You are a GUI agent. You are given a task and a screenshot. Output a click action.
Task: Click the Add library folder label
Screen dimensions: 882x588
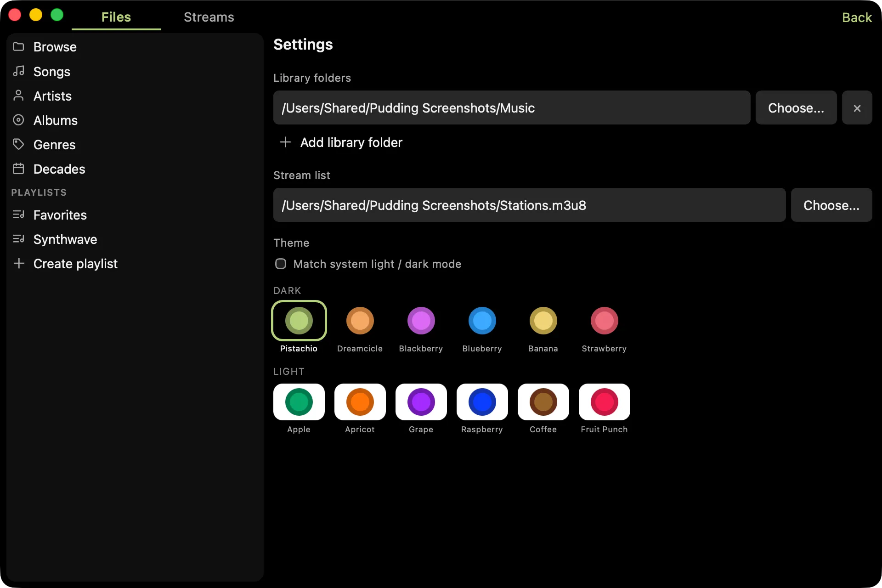coord(351,142)
